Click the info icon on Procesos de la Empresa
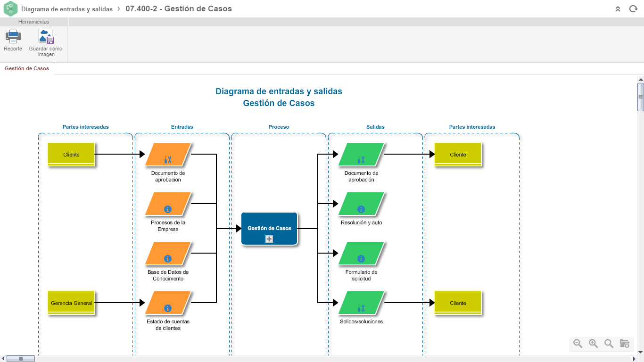The image size is (644, 362). click(167, 209)
